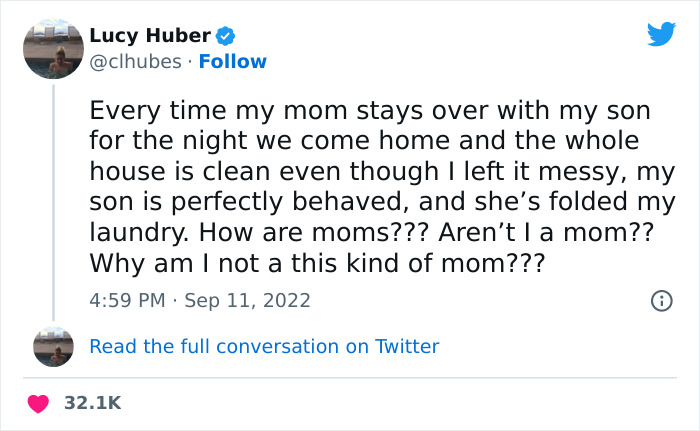Click the small avatar beside conversation link
700x431 pixels.
(53, 346)
